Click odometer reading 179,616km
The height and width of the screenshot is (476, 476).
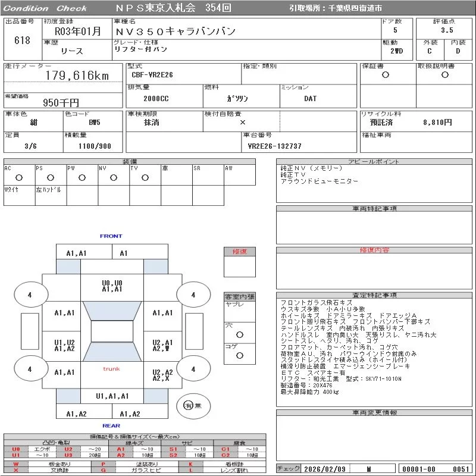pyautogui.click(x=77, y=76)
